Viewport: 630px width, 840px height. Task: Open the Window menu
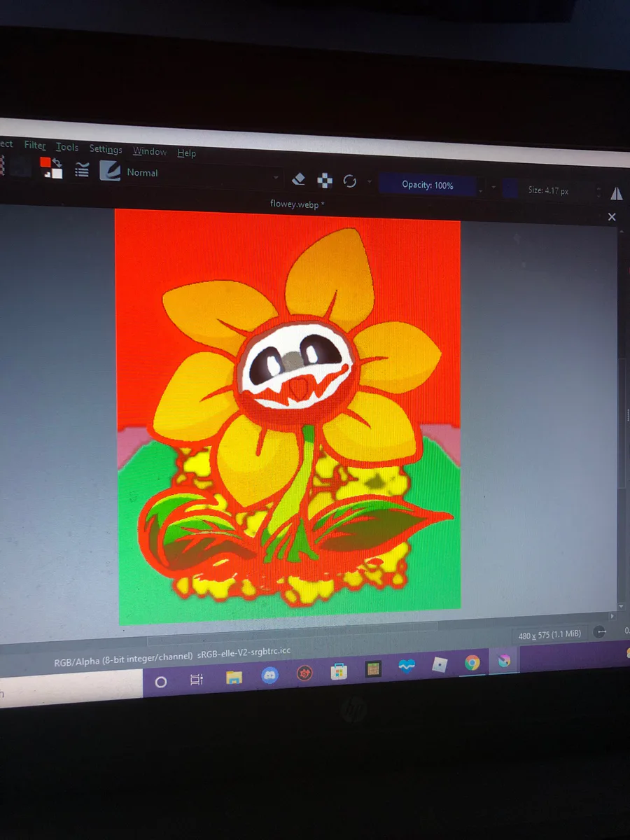[150, 151]
